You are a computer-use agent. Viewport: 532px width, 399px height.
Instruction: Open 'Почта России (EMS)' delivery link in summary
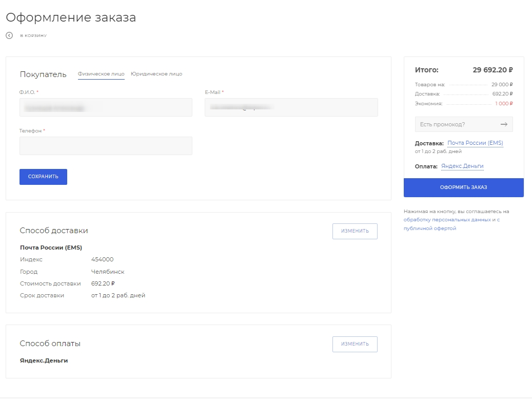[x=475, y=143]
